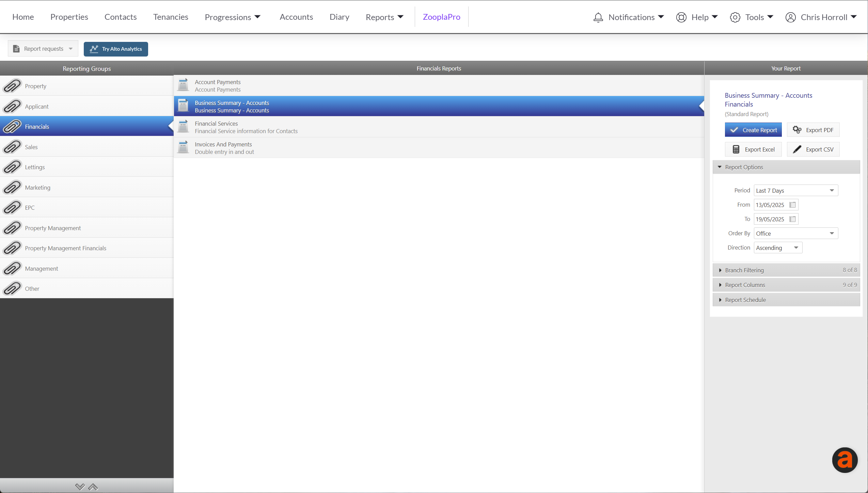Expand the Report Schedule section
The height and width of the screenshot is (493, 868).
pos(786,300)
